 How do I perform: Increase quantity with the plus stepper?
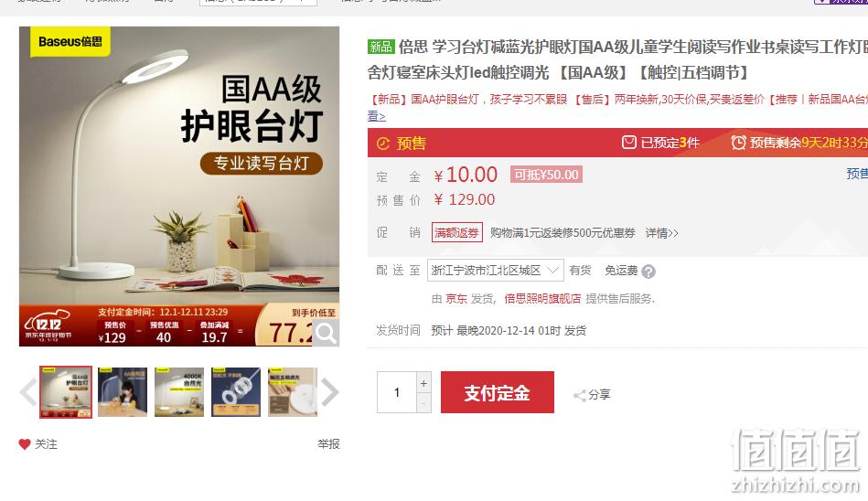click(x=423, y=383)
